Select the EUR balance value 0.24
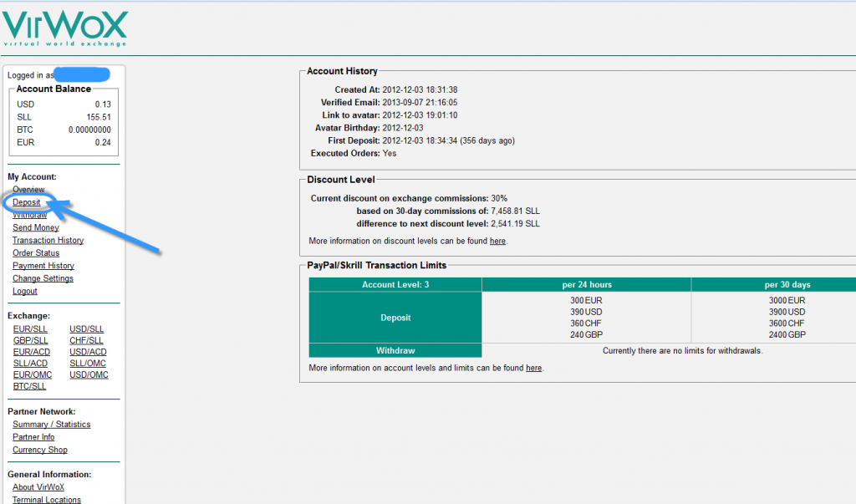The height and width of the screenshot is (504, 856). 103,143
